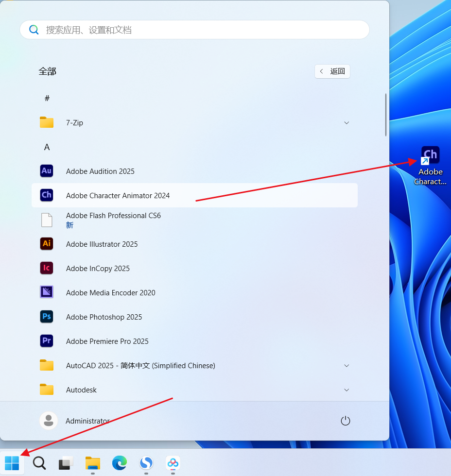Click the # letter section header

tap(47, 98)
